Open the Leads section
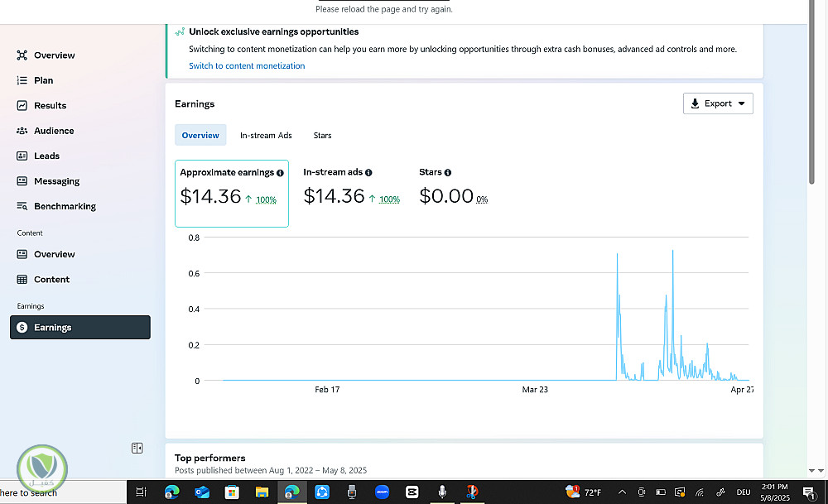Image resolution: width=828 pixels, height=504 pixels. tap(46, 156)
